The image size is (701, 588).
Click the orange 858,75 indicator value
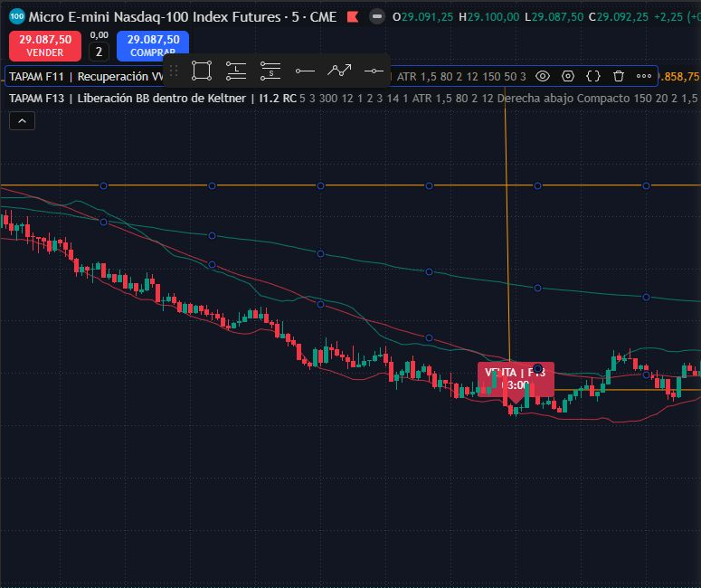pos(680,77)
